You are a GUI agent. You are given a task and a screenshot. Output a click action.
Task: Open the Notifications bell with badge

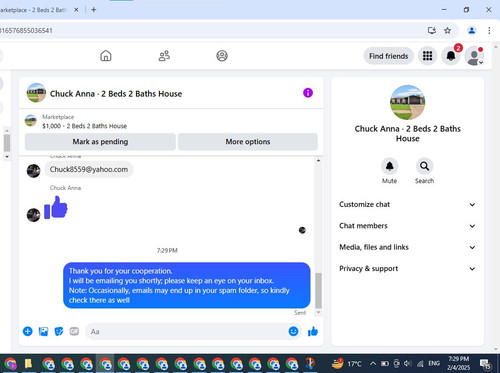451,56
